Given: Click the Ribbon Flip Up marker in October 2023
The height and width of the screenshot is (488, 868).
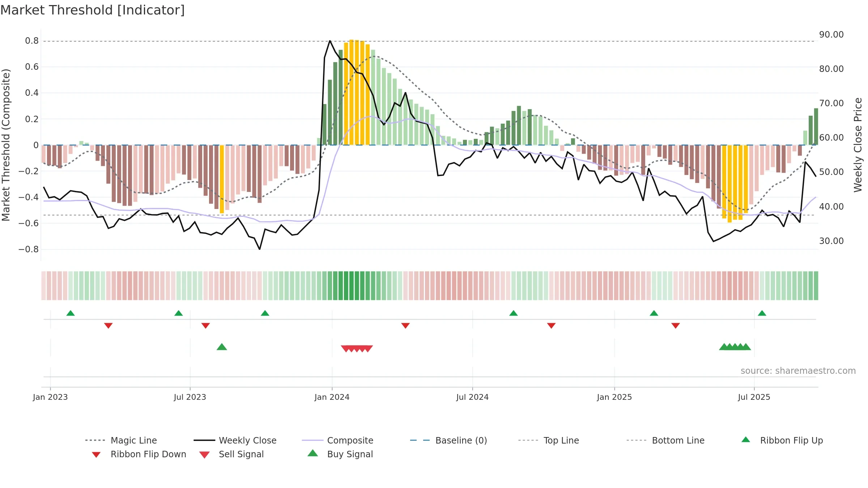Looking at the screenshot, I should (265, 313).
